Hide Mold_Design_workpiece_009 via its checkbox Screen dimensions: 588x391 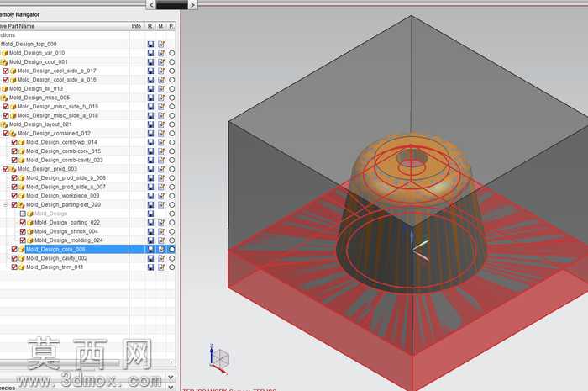(x=14, y=195)
